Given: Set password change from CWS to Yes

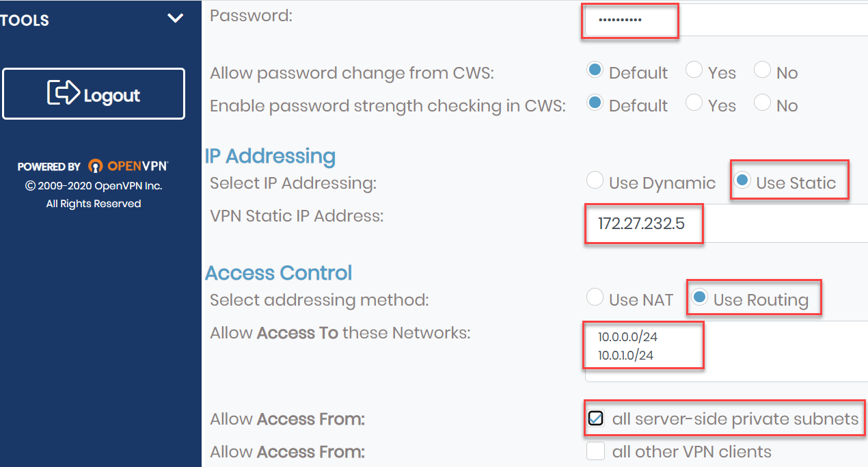Looking at the screenshot, I should pyautogui.click(x=694, y=69).
